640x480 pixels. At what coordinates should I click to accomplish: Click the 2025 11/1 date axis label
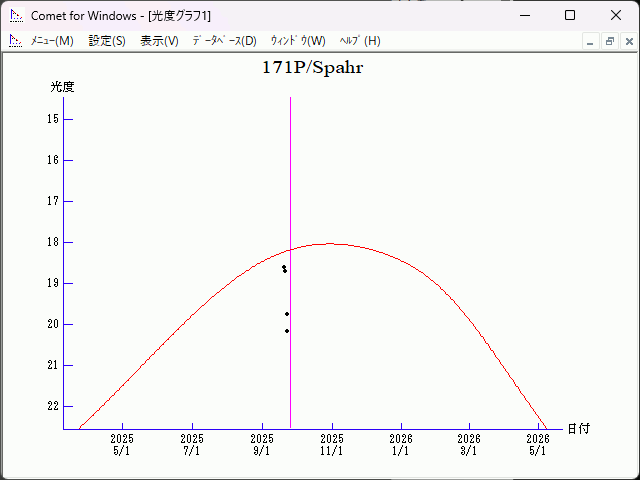(332, 445)
